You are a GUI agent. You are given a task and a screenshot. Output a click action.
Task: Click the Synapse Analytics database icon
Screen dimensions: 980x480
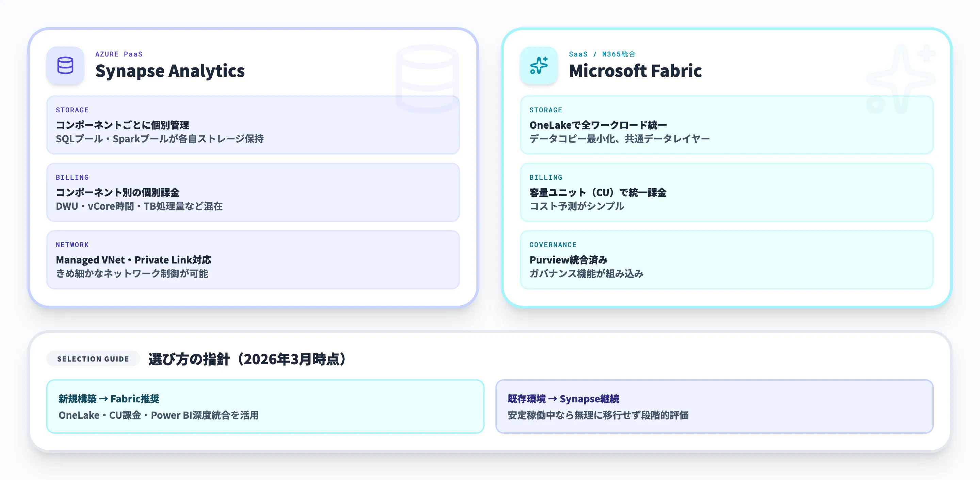point(65,65)
